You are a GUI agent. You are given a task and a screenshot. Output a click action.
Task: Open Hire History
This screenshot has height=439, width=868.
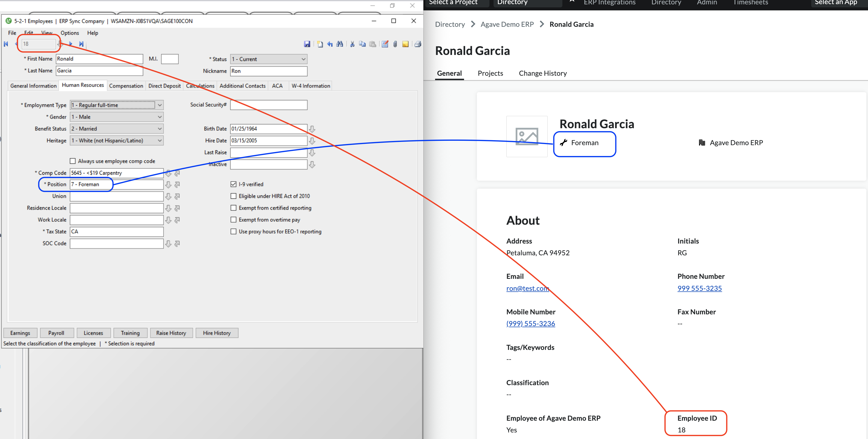[x=217, y=333]
